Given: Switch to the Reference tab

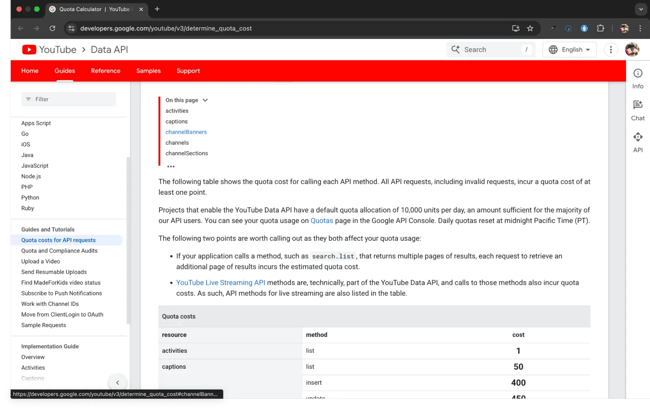Looking at the screenshot, I should pos(105,71).
